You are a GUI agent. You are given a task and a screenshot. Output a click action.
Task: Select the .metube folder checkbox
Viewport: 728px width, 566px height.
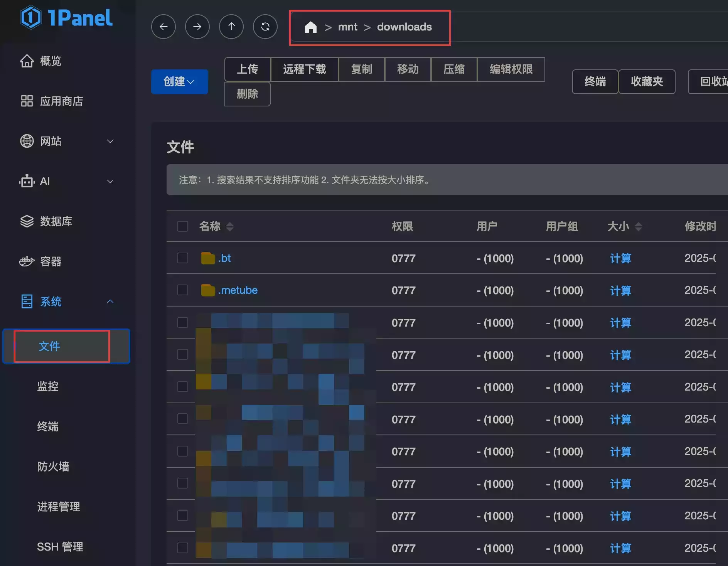[x=183, y=290]
